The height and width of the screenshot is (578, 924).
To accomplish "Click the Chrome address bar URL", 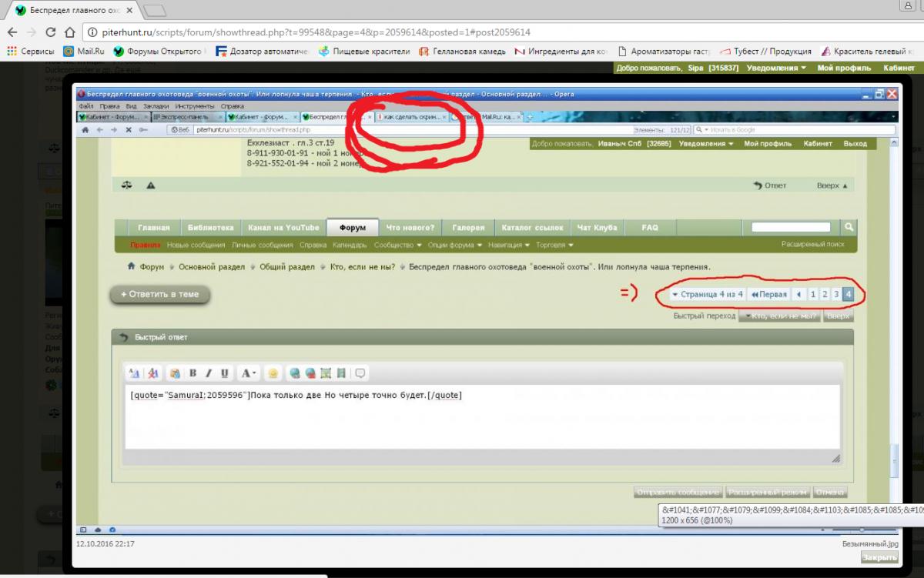I will (315, 32).
